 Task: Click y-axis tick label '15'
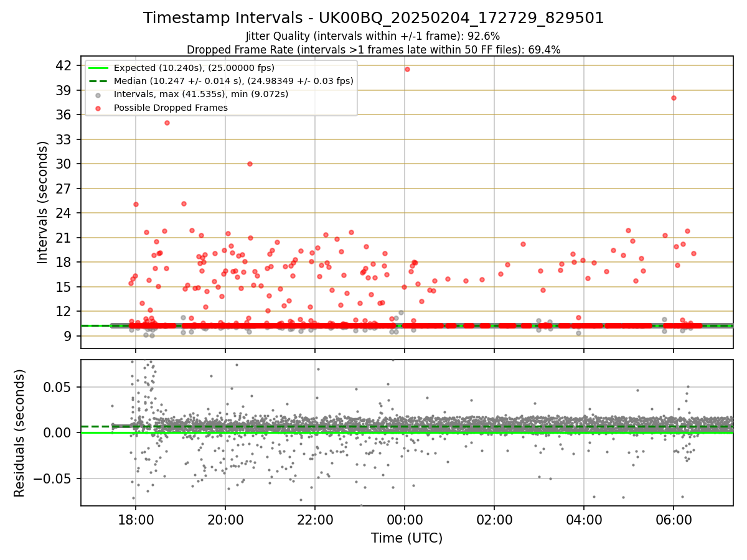click(64, 287)
